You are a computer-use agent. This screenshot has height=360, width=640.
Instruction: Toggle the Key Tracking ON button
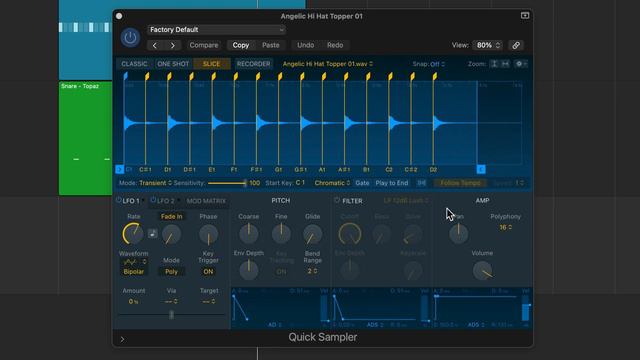pyautogui.click(x=281, y=271)
